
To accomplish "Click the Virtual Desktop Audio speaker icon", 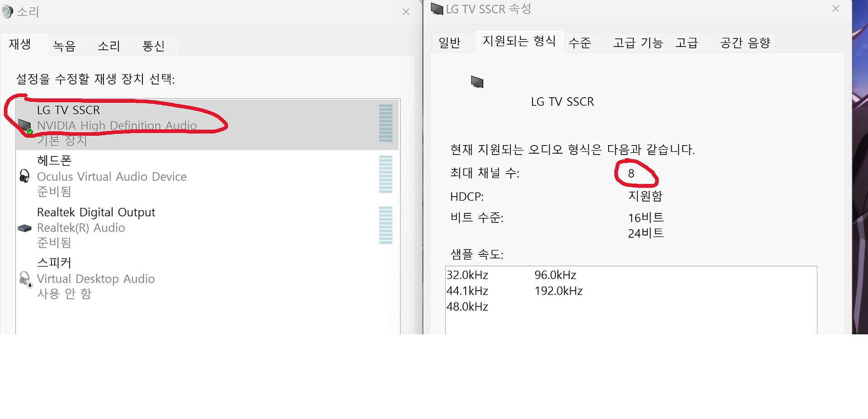I will click(x=26, y=279).
